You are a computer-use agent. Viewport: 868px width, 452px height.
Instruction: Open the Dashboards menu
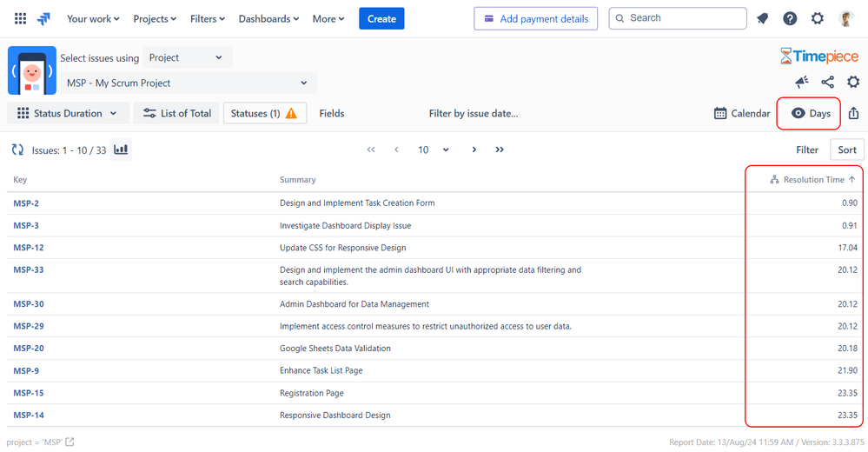pyautogui.click(x=268, y=19)
